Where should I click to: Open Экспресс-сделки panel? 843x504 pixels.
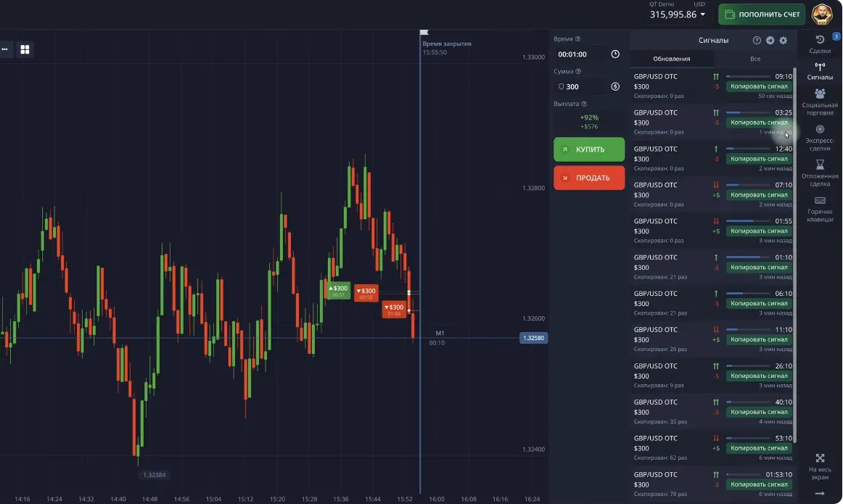(x=820, y=134)
